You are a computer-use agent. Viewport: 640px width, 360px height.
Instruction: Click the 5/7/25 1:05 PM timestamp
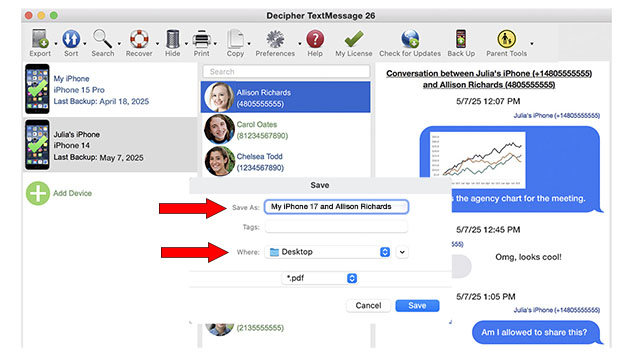pos(486,297)
